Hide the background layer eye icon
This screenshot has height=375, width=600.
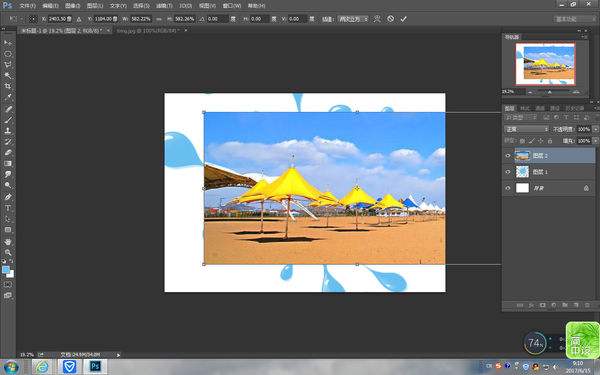pos(508,188)
